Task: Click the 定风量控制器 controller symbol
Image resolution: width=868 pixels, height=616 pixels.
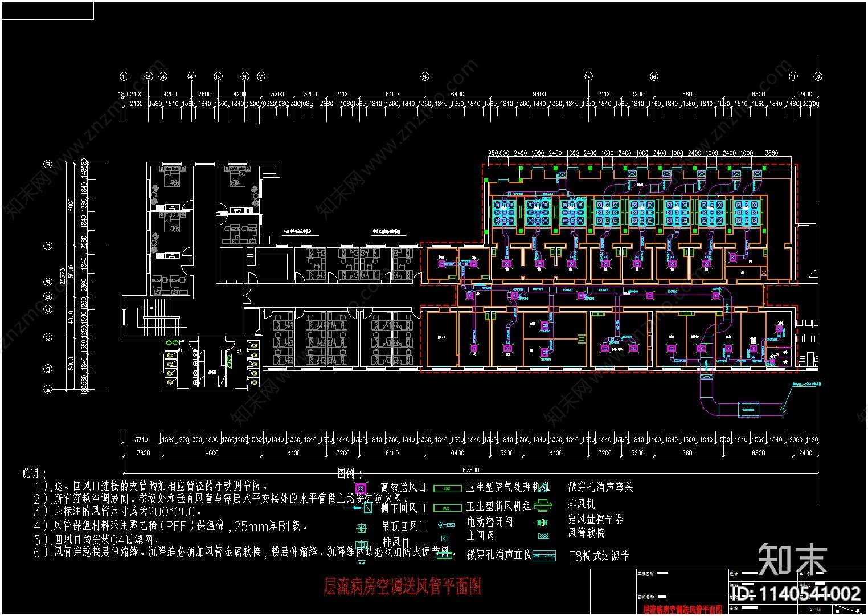Action: pyautogui.click(x=543, y=522)
